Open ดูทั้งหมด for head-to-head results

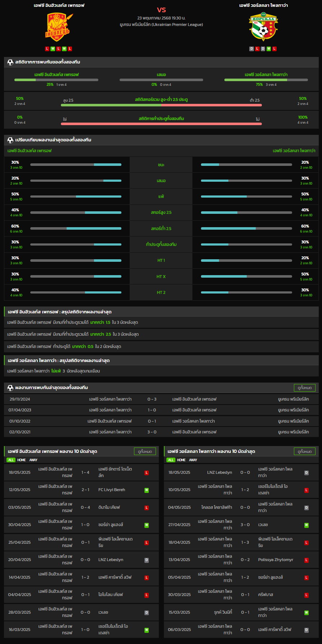tap(305, 388)
